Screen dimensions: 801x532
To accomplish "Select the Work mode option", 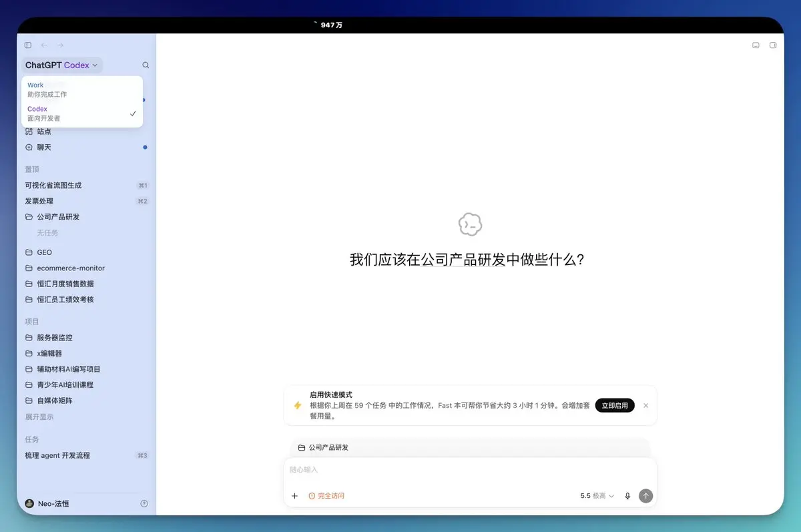I will 82,89.
